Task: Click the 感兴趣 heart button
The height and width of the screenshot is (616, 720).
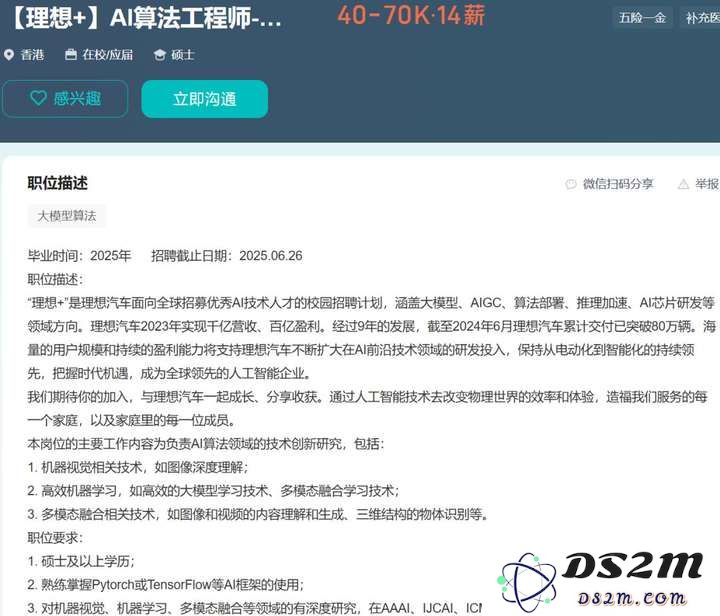Action: [65, 99]
